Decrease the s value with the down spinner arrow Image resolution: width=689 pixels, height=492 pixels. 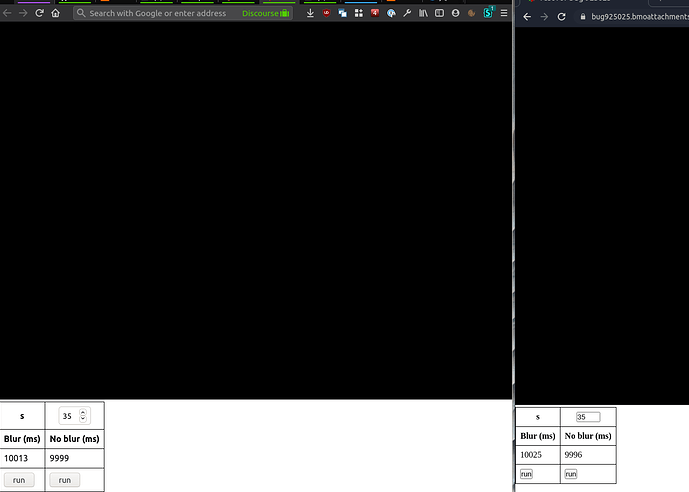83,419
